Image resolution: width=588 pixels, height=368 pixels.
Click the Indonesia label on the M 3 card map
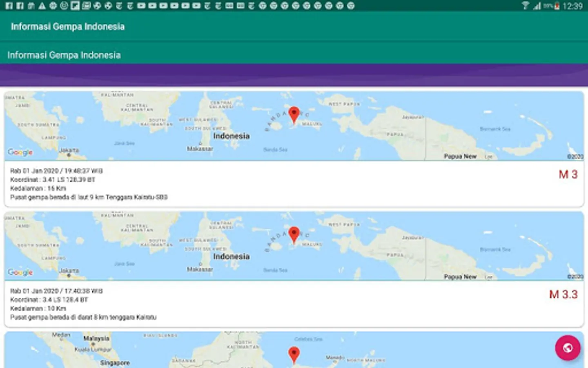(x=231, y=136)
